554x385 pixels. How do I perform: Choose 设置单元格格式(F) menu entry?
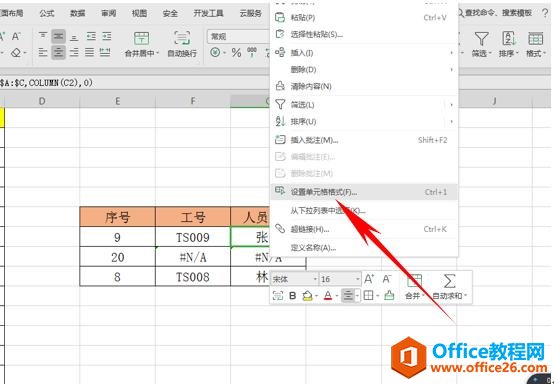(x=364, y=192)
